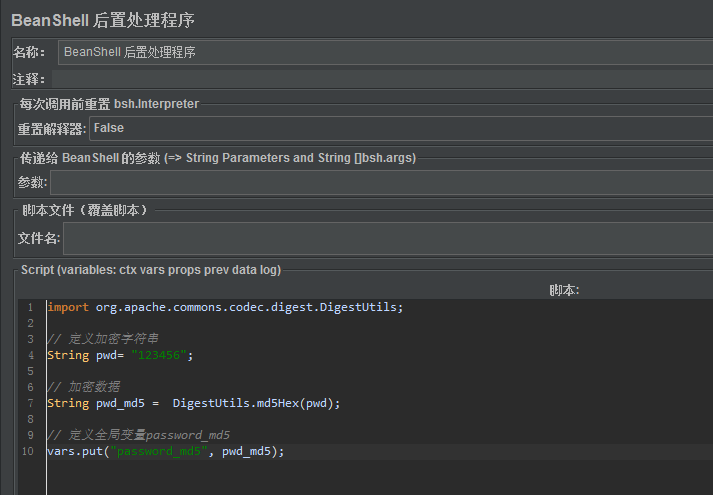Click the comment 定义全局变量password_md5
This screenshot has height=495, width=713.
[139, 435]
